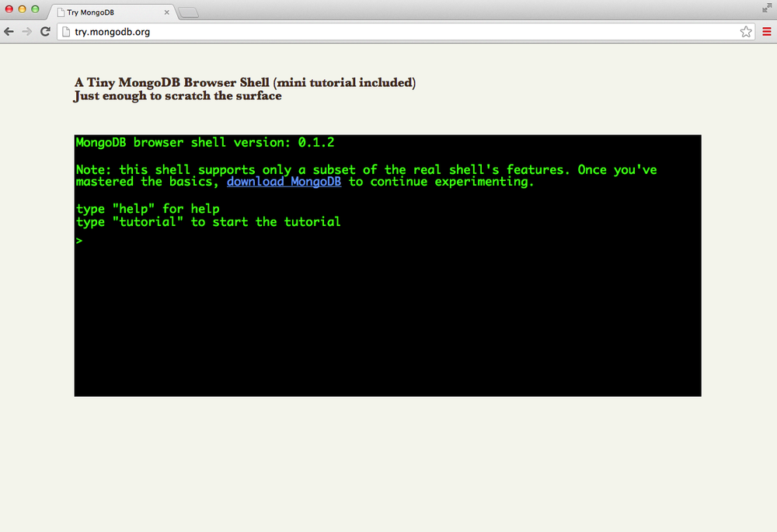Screen dimensions: 777x532
Task: Click the shell prompt to enter a command
Action: 78,241
